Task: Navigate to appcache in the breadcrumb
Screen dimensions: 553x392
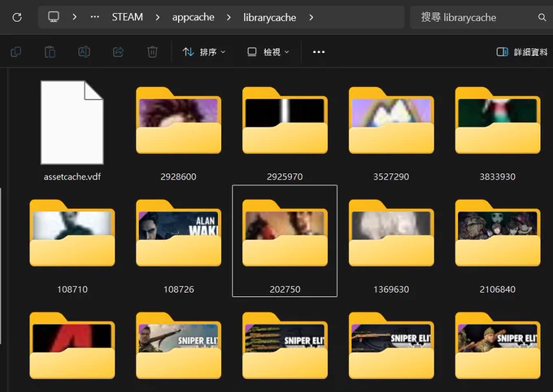Action: coord(193,17)
